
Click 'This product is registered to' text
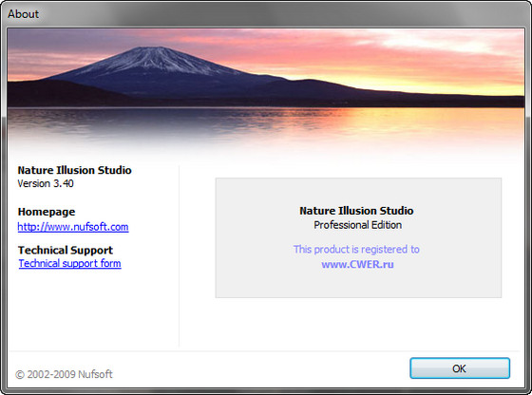[x=356, y=249]
